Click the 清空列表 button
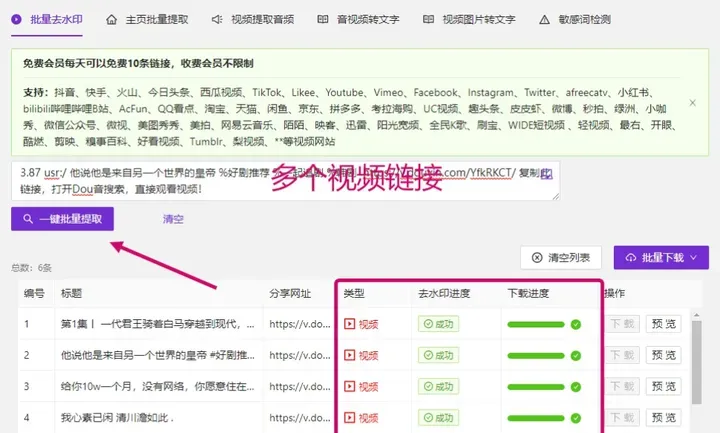720x433 pixels. [561, 258]
